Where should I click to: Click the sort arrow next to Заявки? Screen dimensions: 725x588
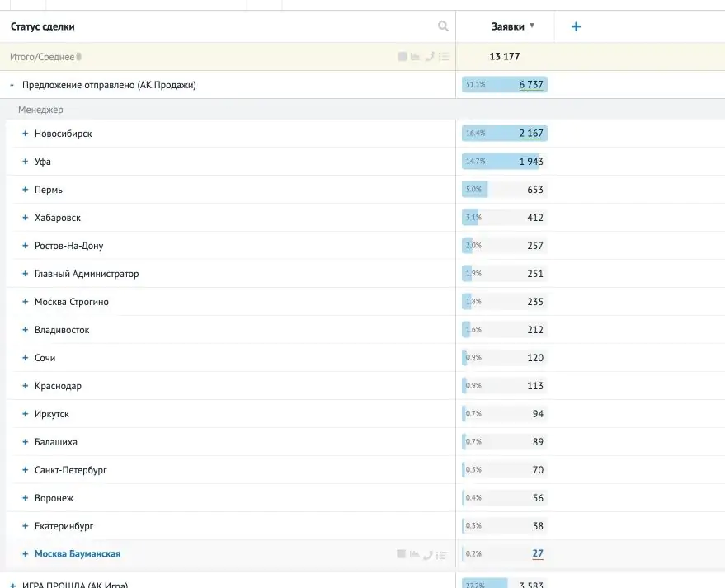(x=532, y=26)
